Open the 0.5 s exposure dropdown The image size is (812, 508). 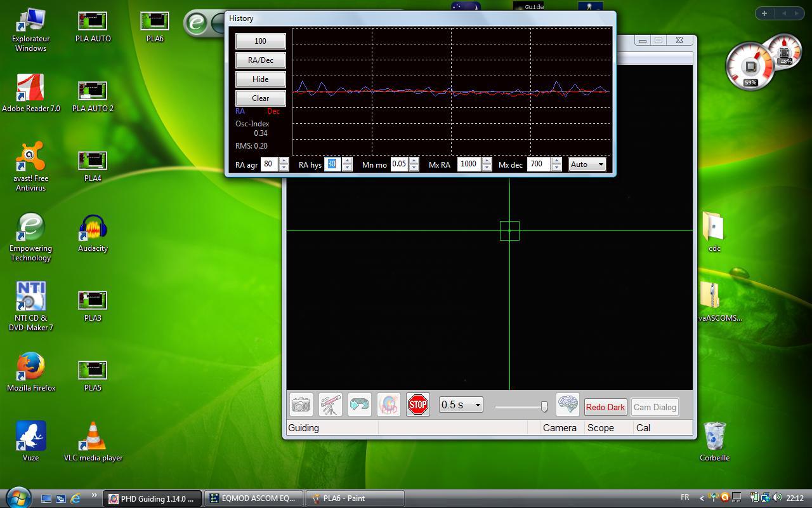point(461,405)
